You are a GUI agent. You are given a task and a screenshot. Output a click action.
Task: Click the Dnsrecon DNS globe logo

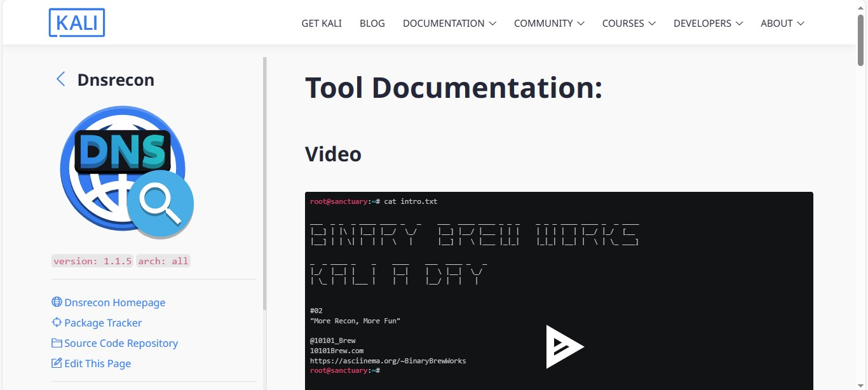[x=127, y=172]
